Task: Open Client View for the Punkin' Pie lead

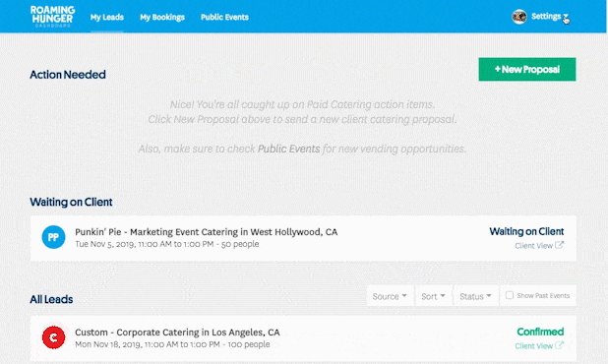Action: point(533,246)
